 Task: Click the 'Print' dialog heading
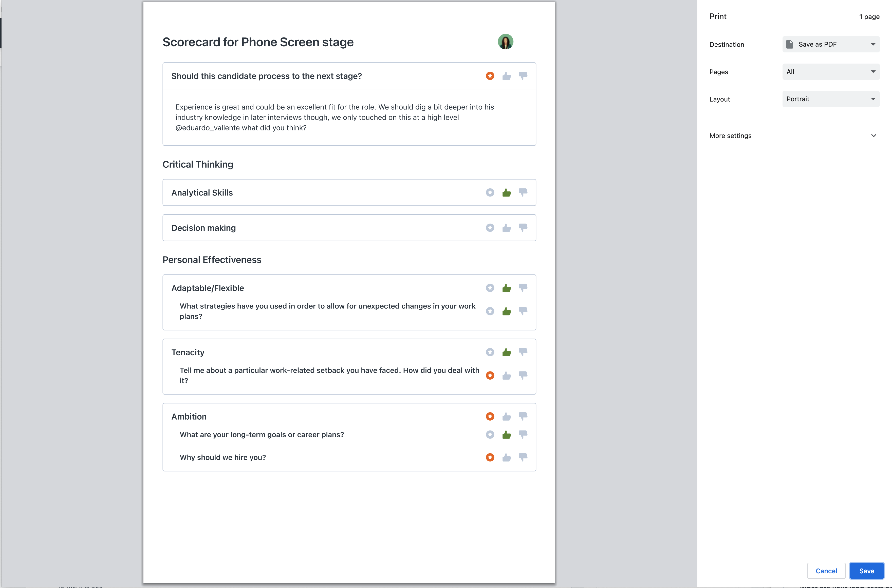(x=717, y=16)
